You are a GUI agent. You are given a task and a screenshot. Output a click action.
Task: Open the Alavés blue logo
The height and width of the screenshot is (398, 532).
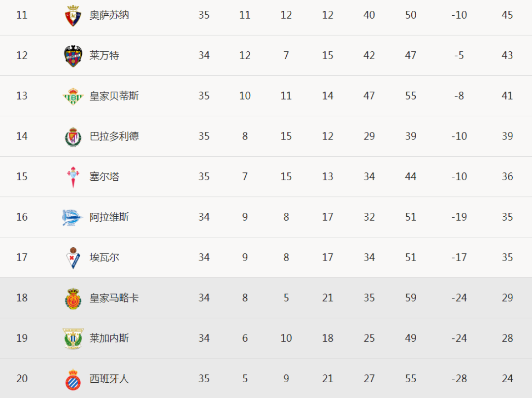click(x=73, y=217)
